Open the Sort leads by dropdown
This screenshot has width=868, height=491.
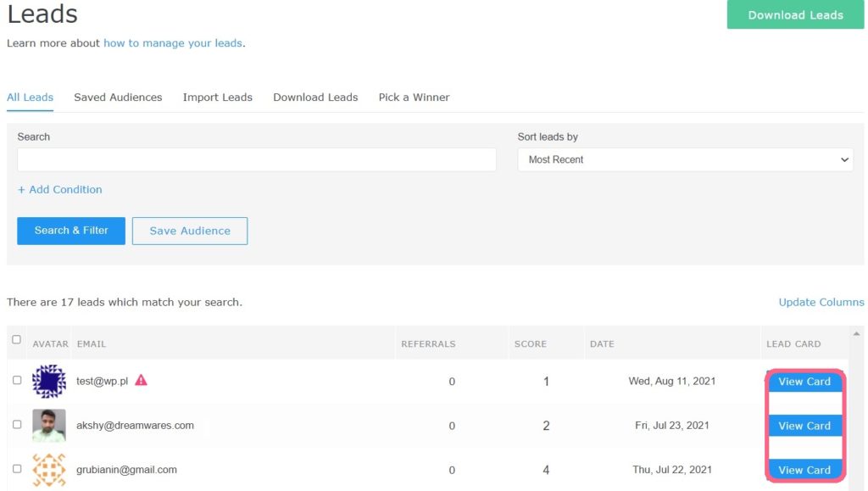pos(685,159)
